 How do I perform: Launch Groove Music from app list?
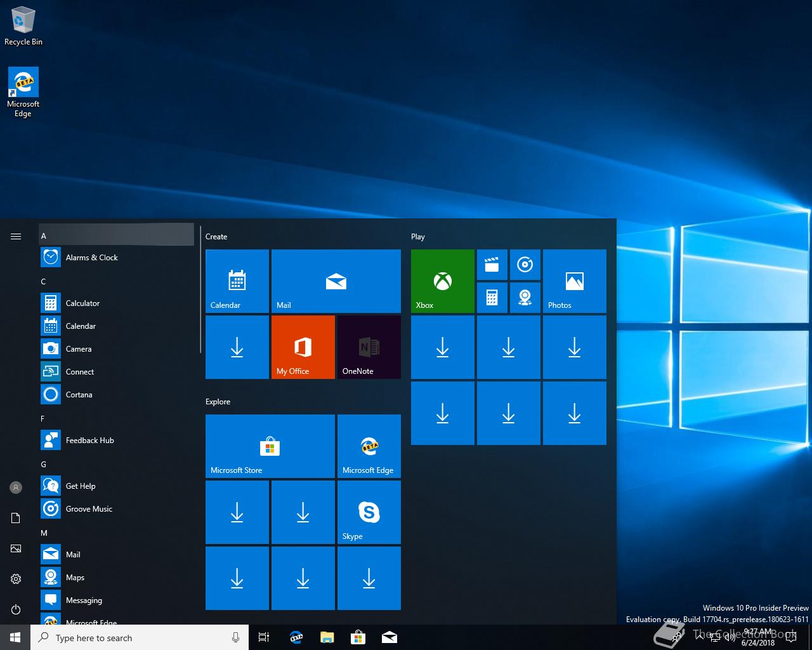tap(117, 509)
